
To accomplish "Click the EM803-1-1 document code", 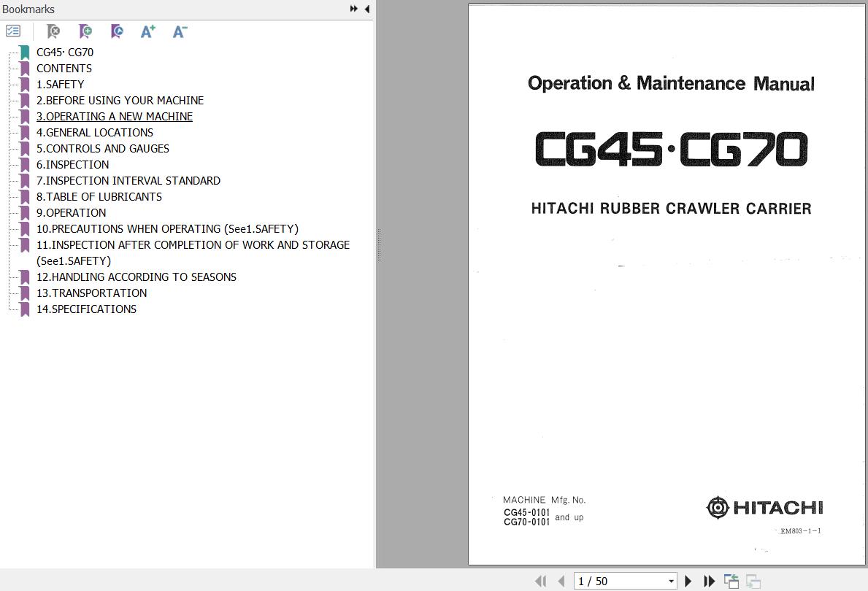I will tap(800, 531).
